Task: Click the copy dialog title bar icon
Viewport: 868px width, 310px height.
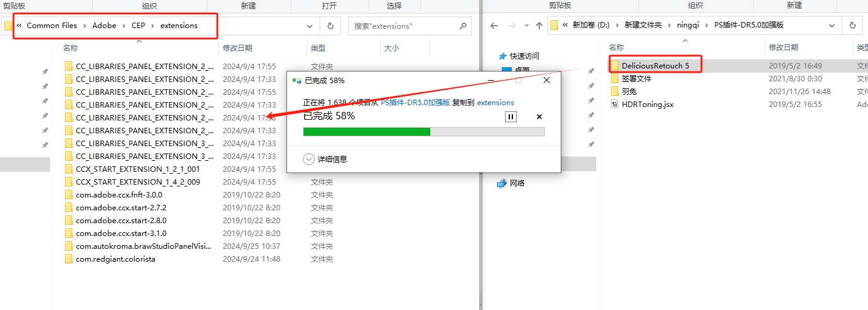Action: [297, 80]
